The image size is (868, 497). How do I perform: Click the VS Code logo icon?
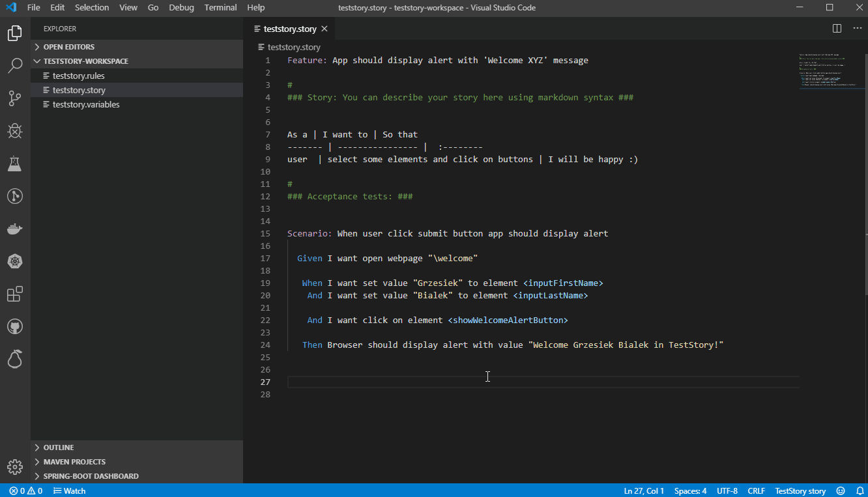[x=10, y=8]
